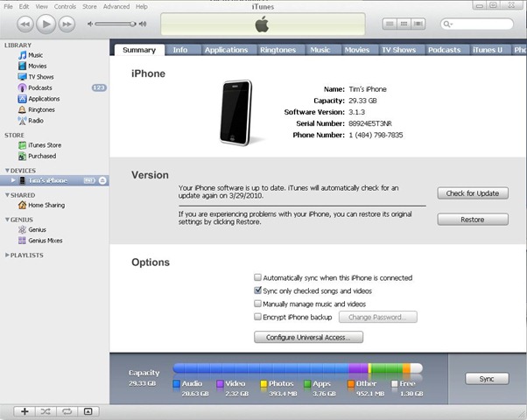This screenshot has width=527, height=420.
Task: Open the Advanced menu
Action: (116, 6)
